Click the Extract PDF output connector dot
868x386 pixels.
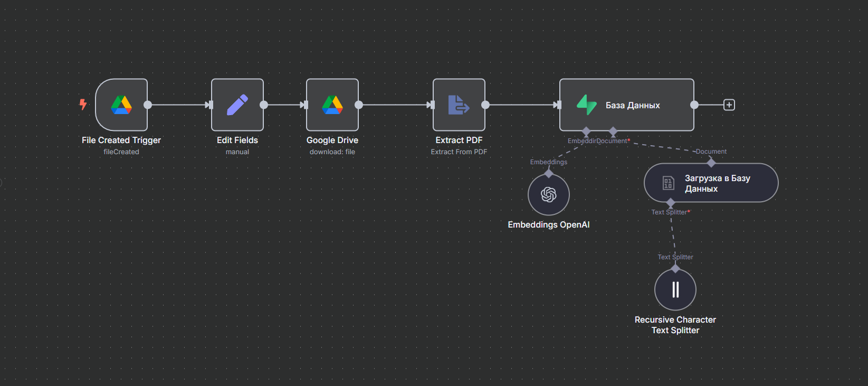point(485,105)
